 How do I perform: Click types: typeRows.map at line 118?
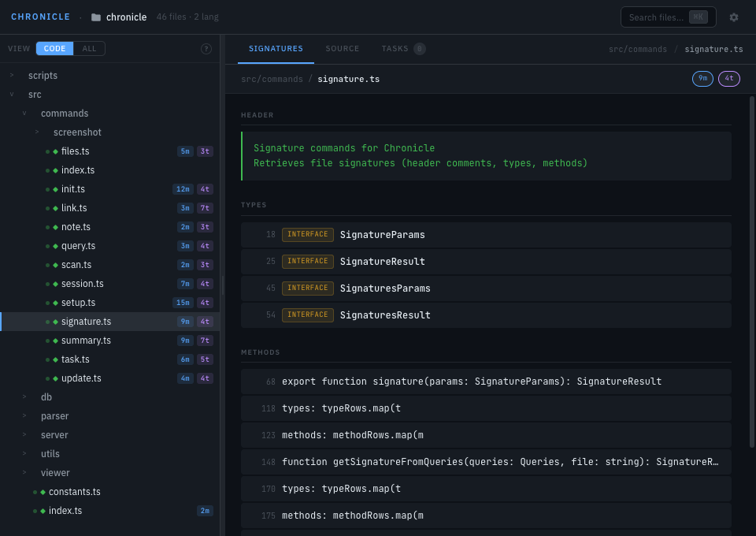(x=486, y=408)
